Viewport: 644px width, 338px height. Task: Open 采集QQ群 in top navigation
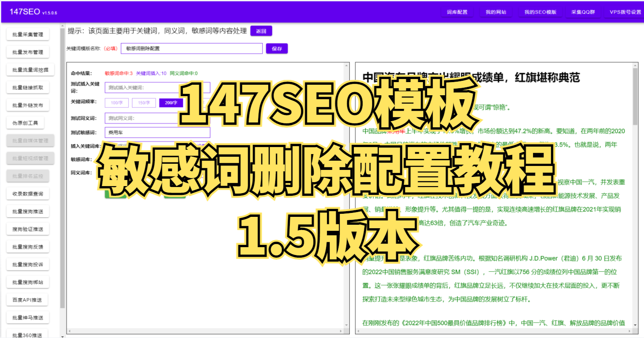583,12
